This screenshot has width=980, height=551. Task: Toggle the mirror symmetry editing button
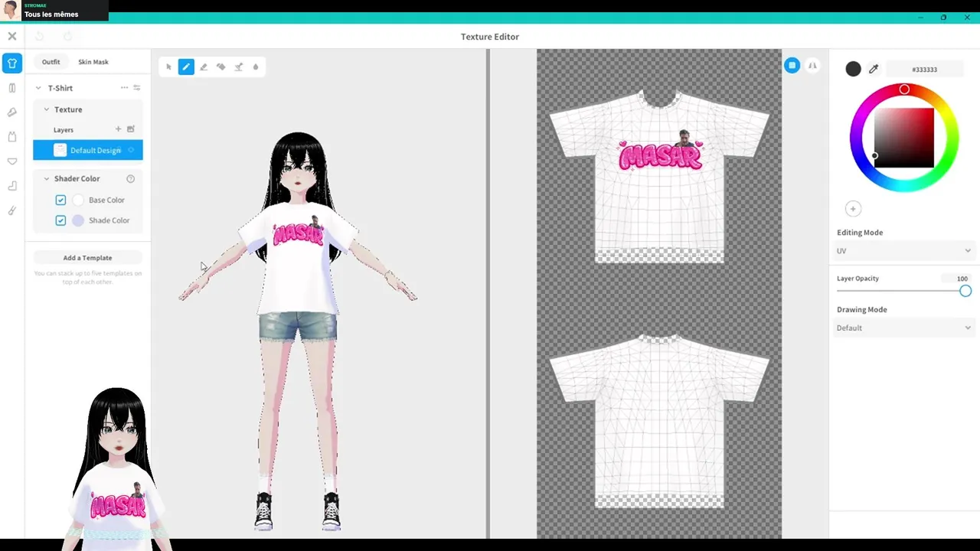pos(812,66)
